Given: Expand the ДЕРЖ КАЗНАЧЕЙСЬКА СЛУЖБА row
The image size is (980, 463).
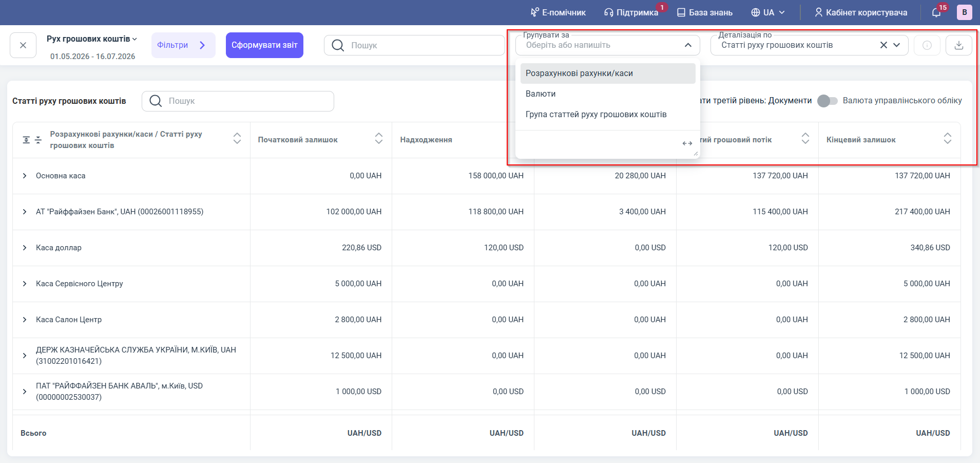Looking at the screenshot, I should [25, 356].
